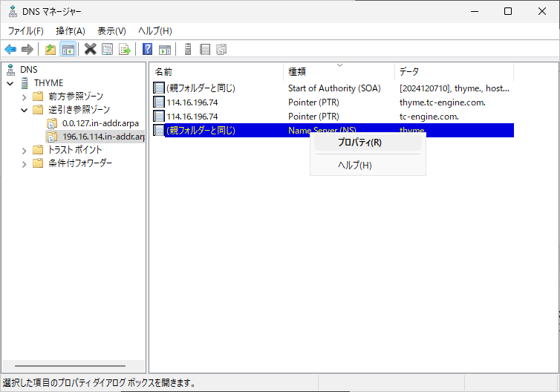Screen dimensions: 560x392
Task: Select the DNS root label
Action: click(x=28, y=70)
